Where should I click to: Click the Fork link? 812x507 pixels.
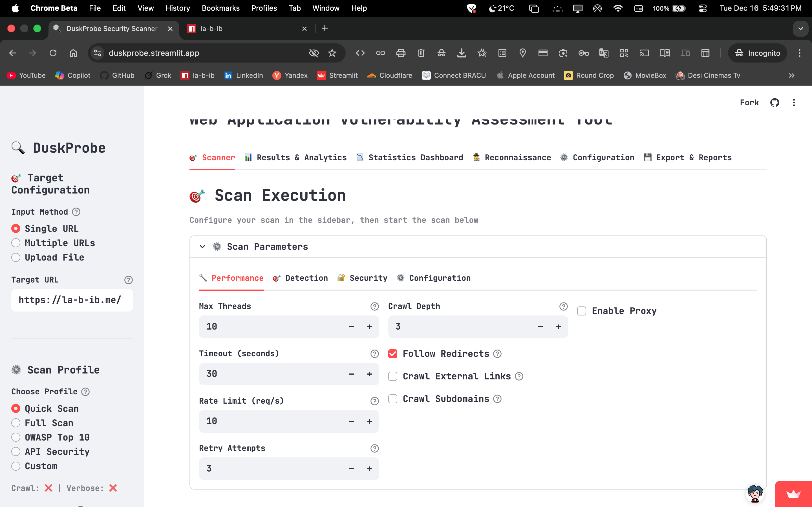749,103
